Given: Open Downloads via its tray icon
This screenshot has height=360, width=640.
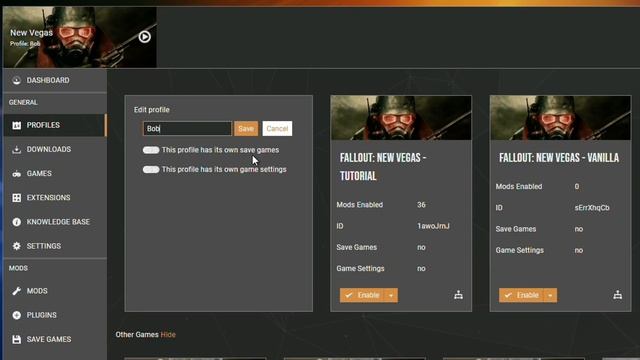Looking at the screenshot, I should pos(16,149).
